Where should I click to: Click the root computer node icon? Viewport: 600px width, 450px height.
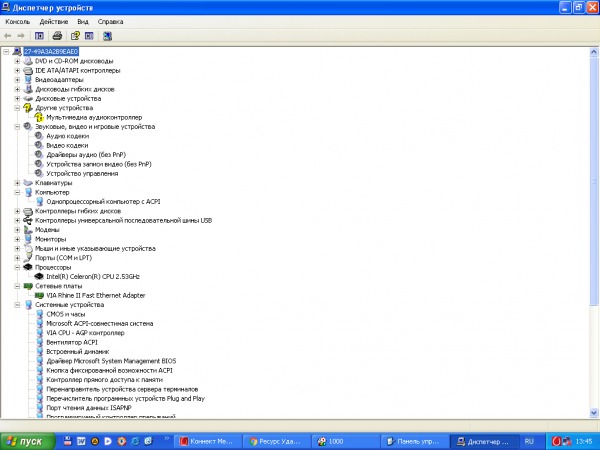17,51
